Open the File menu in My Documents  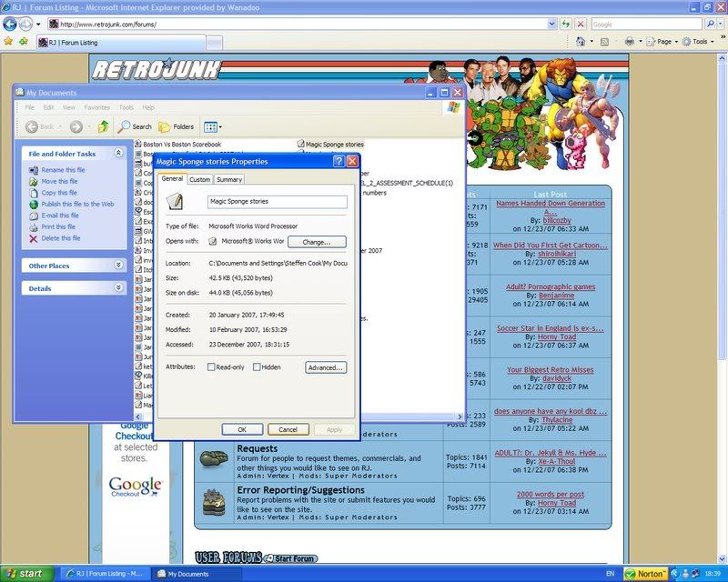click(29, 107)
